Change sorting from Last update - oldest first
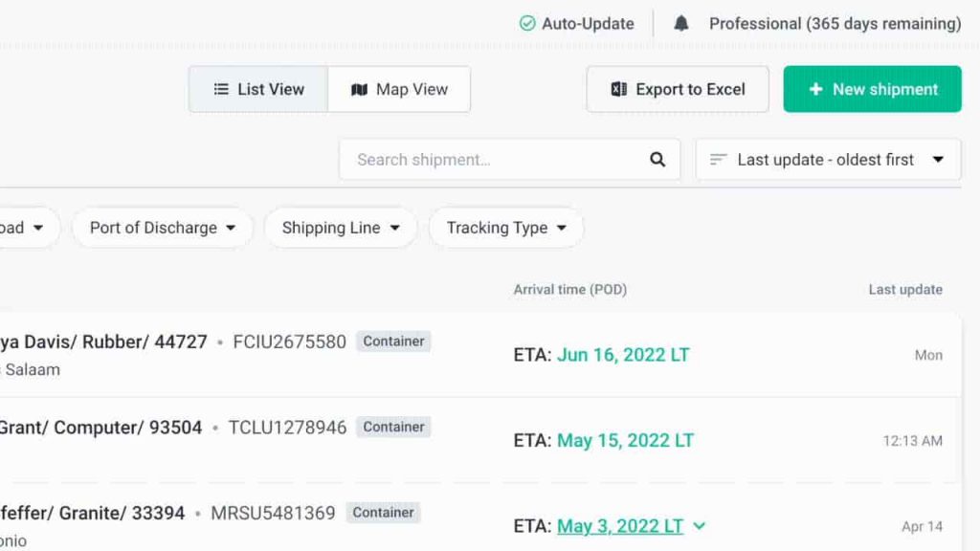980x551 pixels. click(x=827, y=159)
